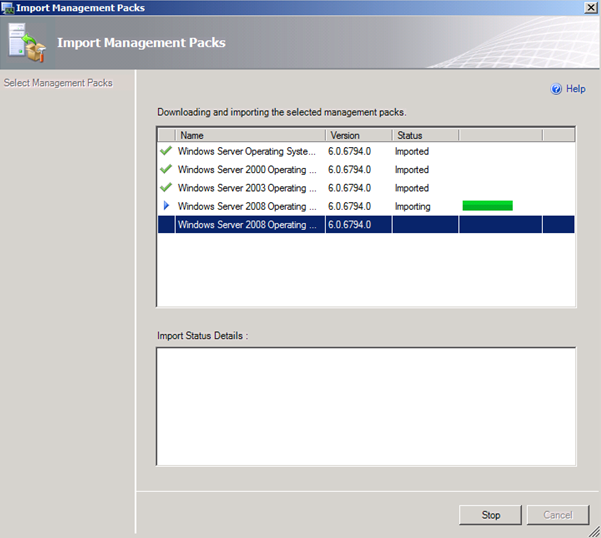Click the import management packs banner icon
The image size is (601, 538).
pyautogui.click(x=26, y=43)
